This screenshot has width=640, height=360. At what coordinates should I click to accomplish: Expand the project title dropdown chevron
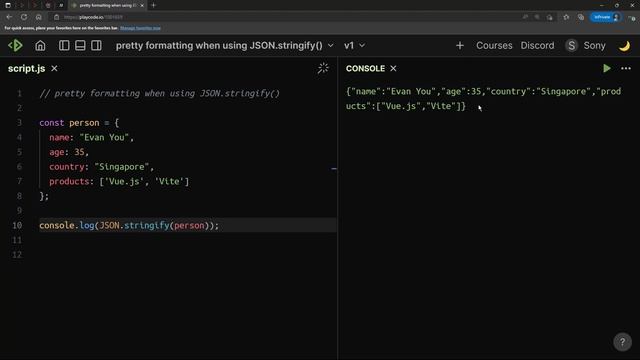[331, 45]
